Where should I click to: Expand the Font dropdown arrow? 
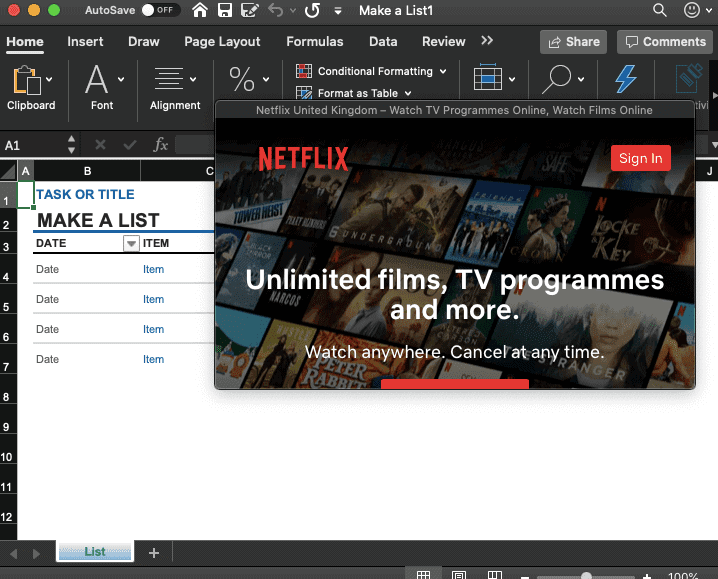[121, 79]
